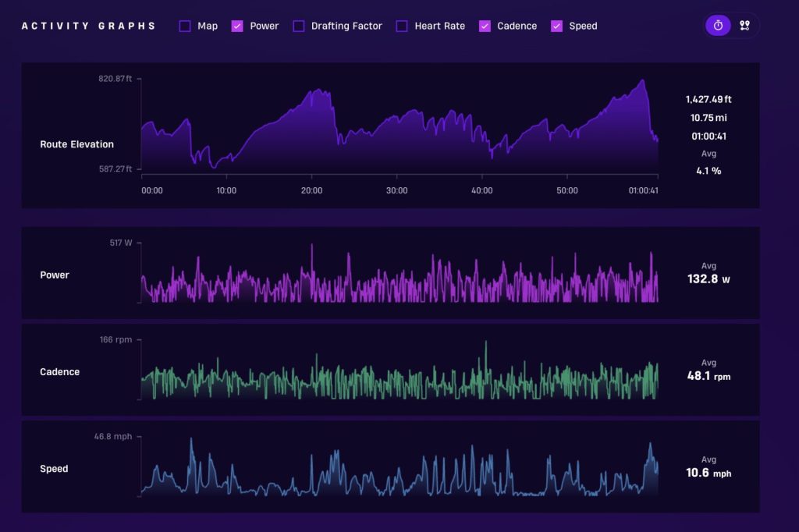The height and width of the screenshot is (532, 799).
Task: Enable the Drafting Factor checkbox
Action: [x=298, y=26]
